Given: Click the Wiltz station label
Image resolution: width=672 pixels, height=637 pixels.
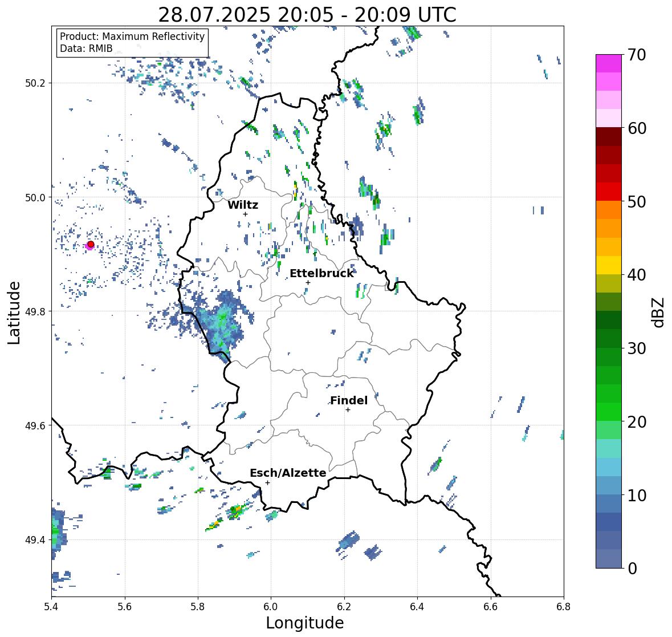Looking at the screenshot, I should coord(243,205).
